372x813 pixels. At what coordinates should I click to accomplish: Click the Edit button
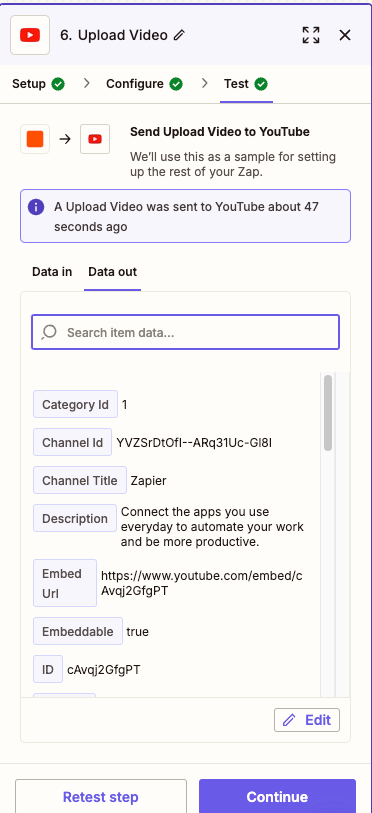pyautogui.click(x=307, y=720)
